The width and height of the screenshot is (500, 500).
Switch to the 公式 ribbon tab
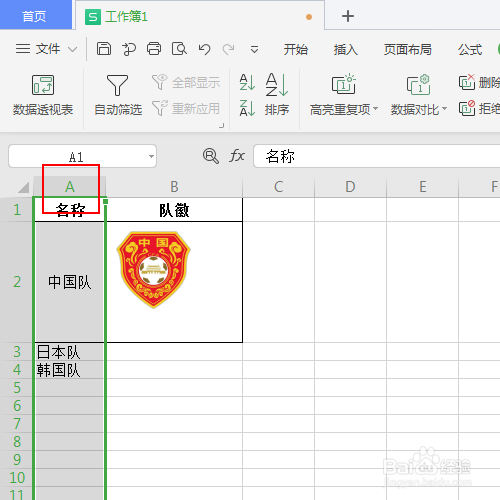[470, 49]
